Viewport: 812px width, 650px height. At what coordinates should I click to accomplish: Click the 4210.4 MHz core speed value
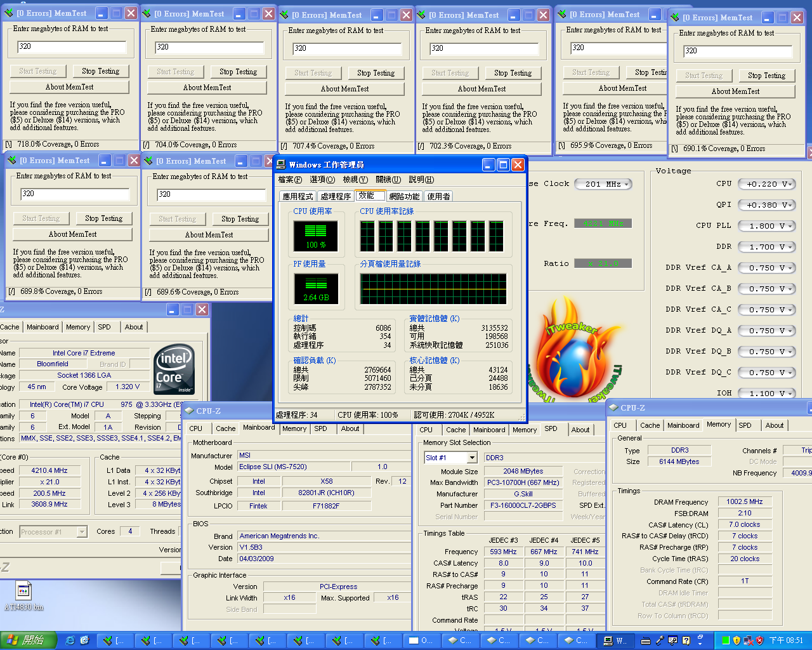49,470
